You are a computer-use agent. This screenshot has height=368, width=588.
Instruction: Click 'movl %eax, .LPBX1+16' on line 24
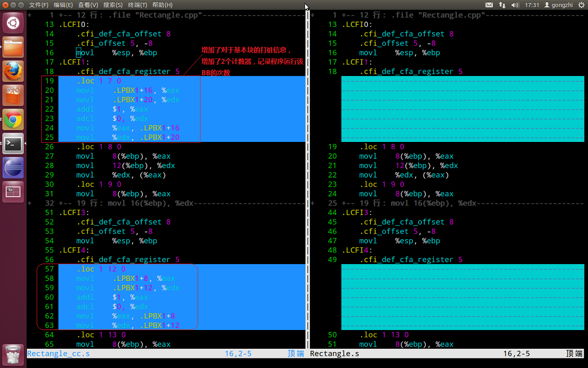click(128, 128)
